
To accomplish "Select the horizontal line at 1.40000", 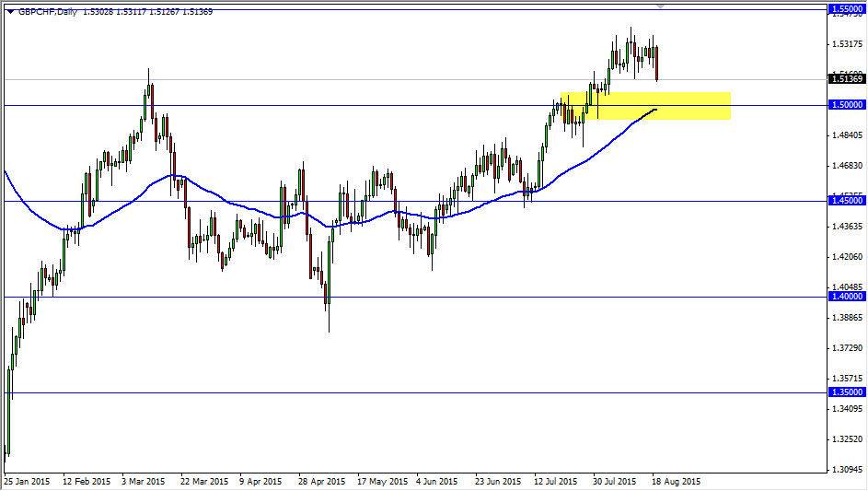I will tap(414, 297).
